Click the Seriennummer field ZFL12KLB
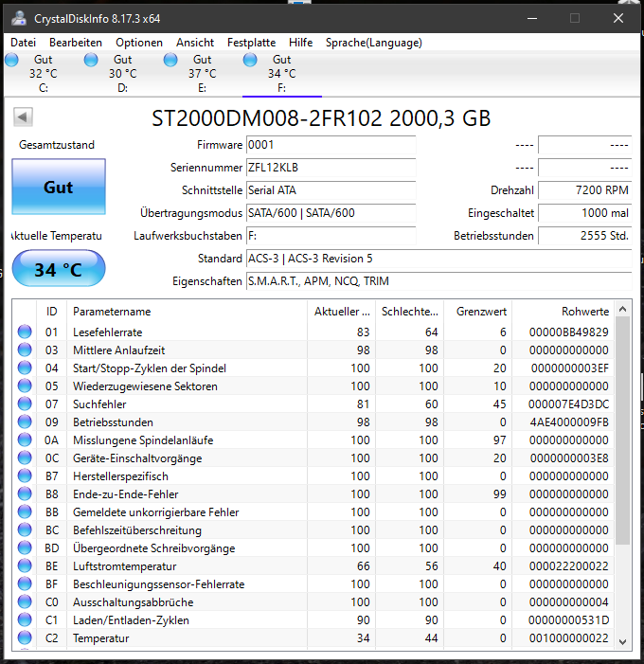 331,168
